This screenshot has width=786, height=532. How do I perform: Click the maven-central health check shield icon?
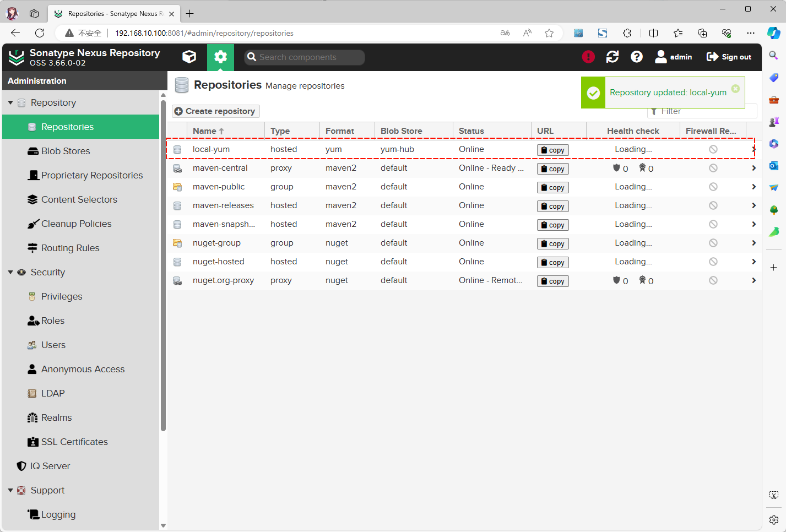[x=617, y=168]
